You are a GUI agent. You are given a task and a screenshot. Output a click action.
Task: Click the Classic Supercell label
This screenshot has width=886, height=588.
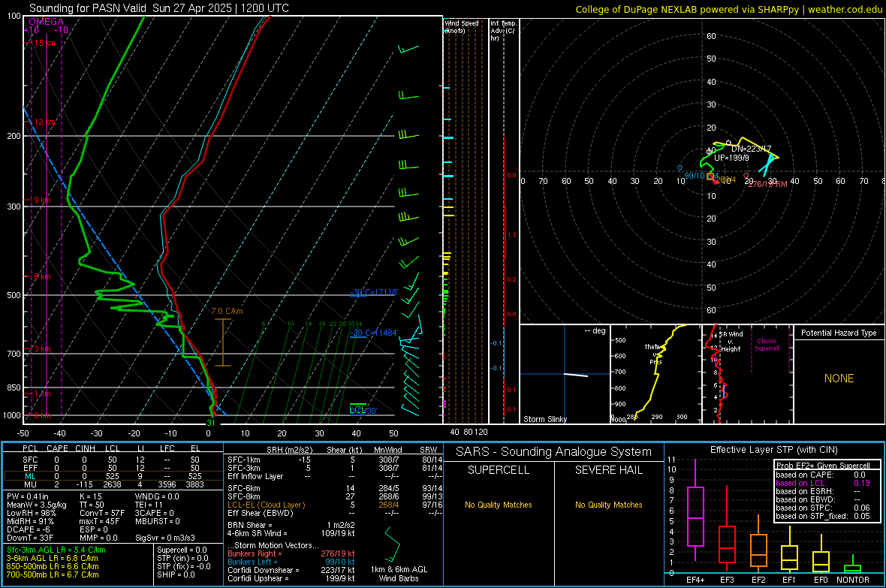[x=767, y=345]
